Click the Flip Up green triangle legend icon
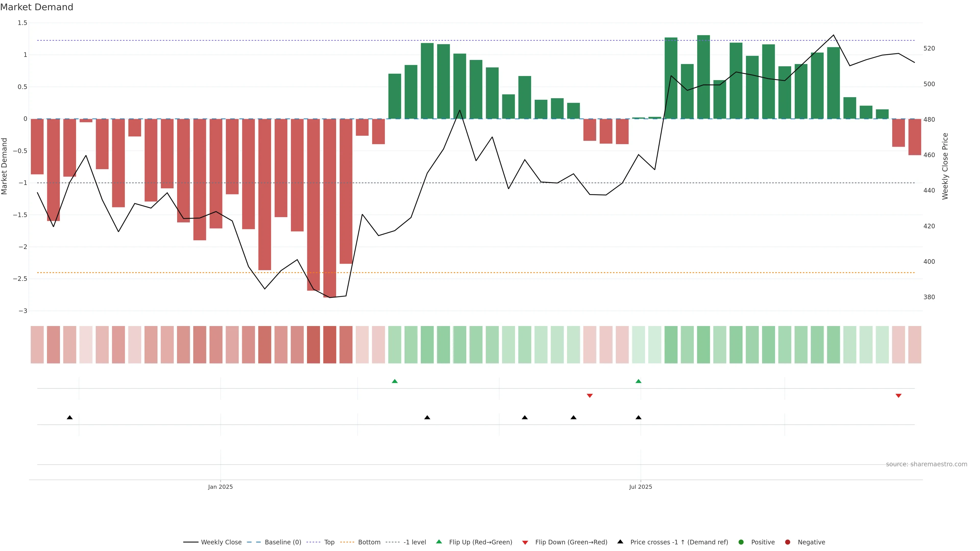980x551 pixels. [x=439, y=542]
